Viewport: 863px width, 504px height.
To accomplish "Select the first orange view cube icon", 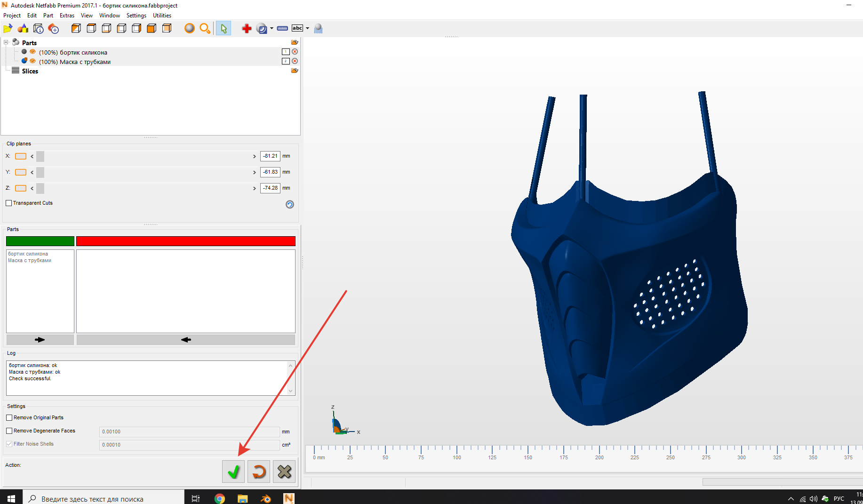I will pyautogui.click(x=76, y=29).
